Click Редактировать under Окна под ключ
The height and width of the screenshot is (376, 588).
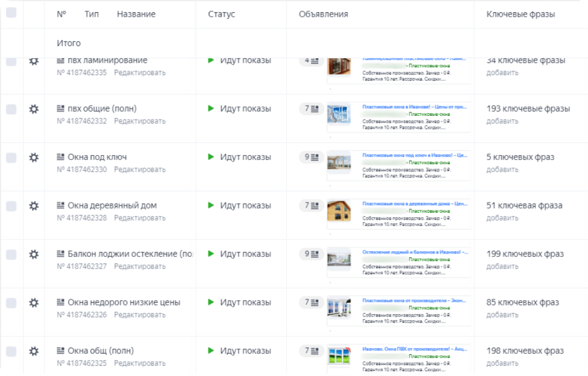pyautogui.click(x=140, y=169)
